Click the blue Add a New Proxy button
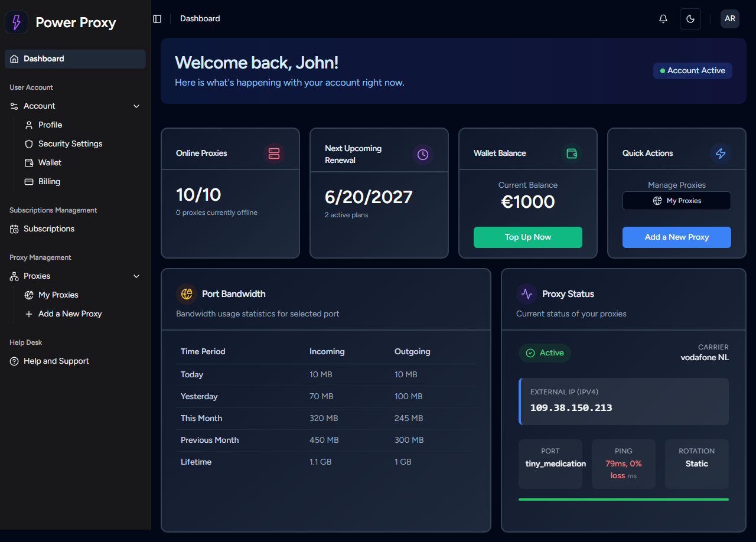The image size is (756, 542). tap(677, 237)
